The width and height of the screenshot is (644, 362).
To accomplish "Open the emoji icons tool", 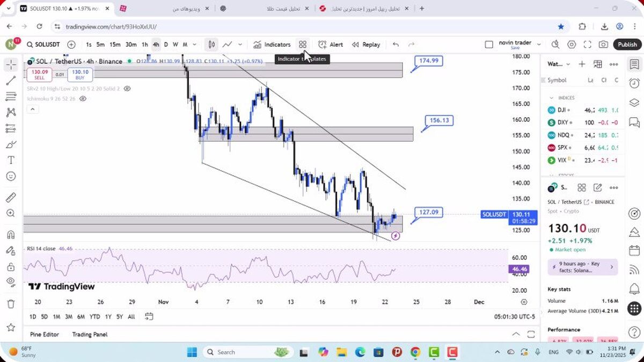I will tap(11, 176).
